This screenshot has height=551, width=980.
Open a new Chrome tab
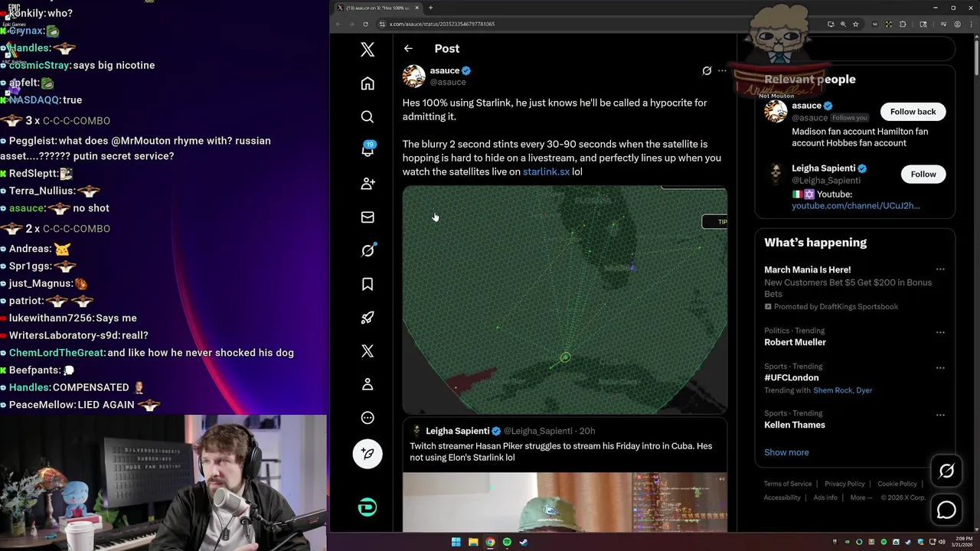(430, 8)
